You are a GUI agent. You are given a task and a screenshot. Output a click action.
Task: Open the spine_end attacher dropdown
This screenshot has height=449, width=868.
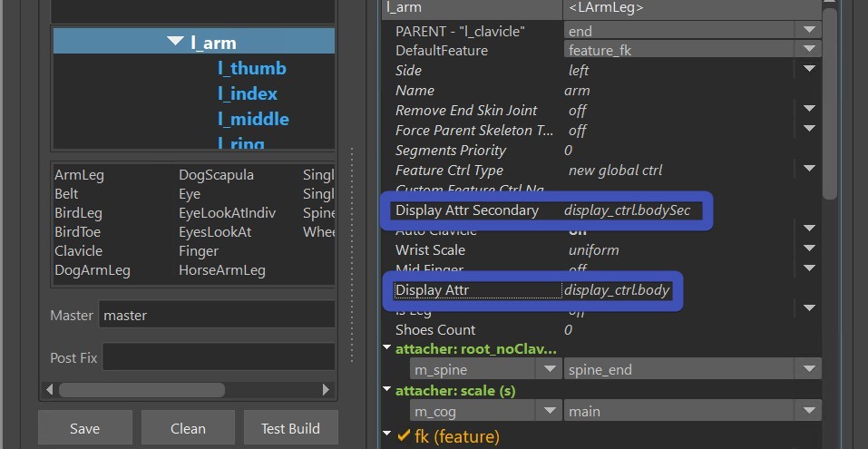[692, 369]
